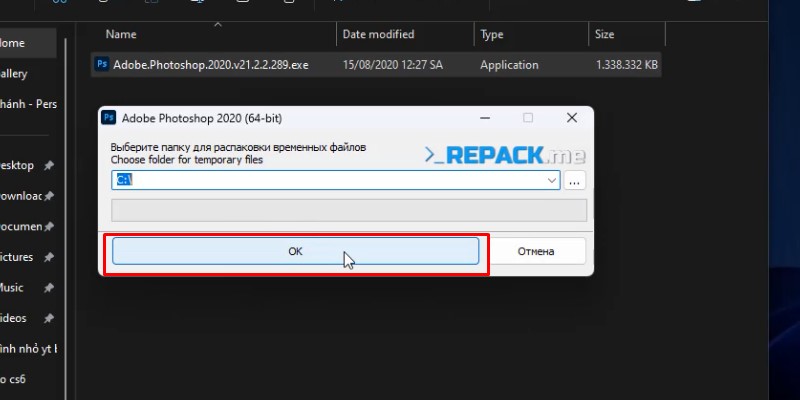Click the Ps icon in dialog title bar
This screenshot has height=400, width=800.
coord(109,118)
